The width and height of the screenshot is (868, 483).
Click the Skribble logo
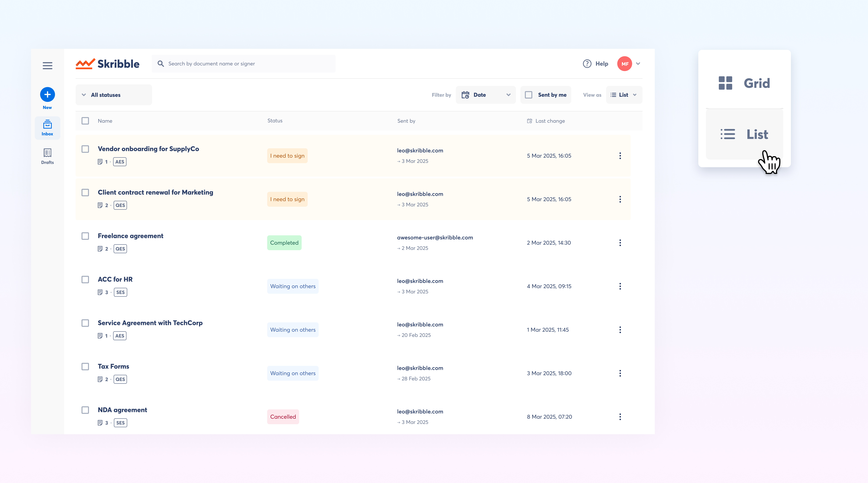tap(107, 64)
